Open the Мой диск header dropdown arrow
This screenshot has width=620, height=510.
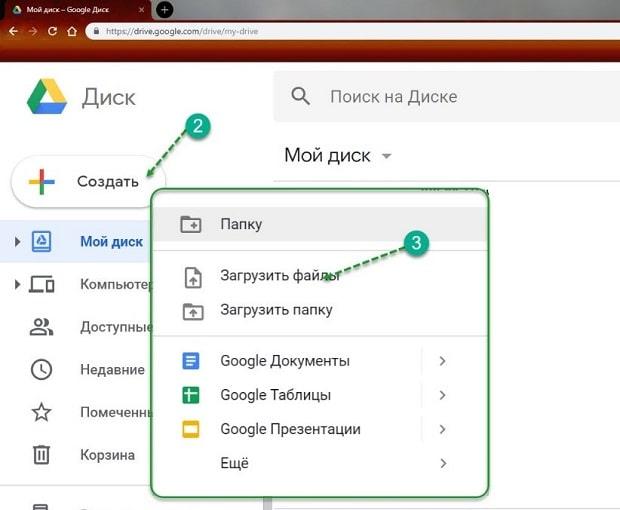(x=386, y=156)
